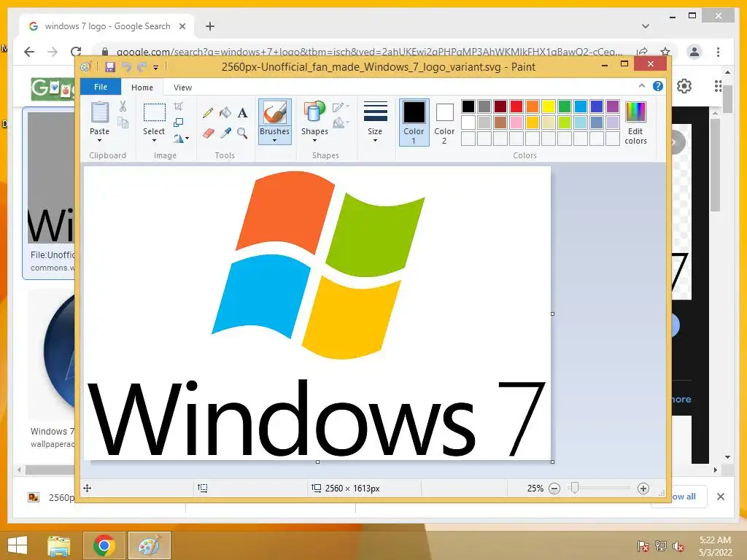Click the Select rectangle icon
Viewport: 747px width, 560px height.
click(155, 113)
